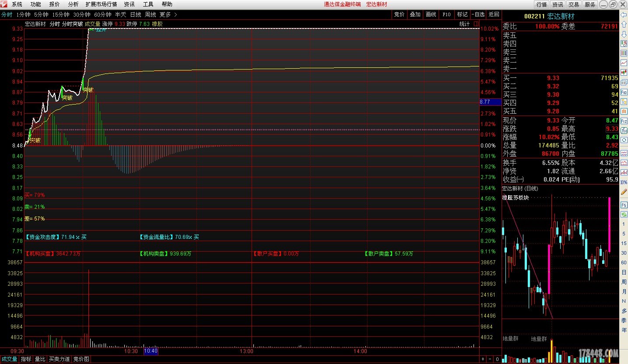The image size is (628, 364).
Task: Click stock code 002211 in quote panel
Action: pyautogui.click(x=534, y=16)
